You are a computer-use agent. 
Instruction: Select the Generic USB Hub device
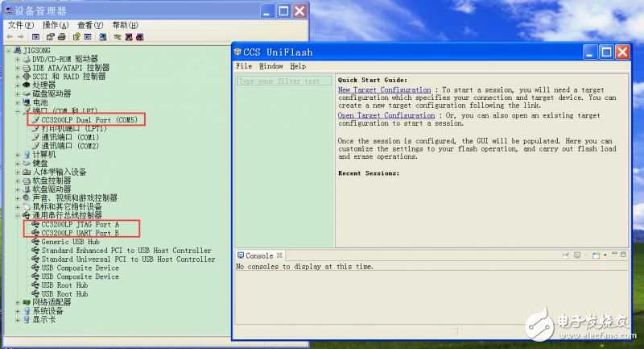(70, 242)
